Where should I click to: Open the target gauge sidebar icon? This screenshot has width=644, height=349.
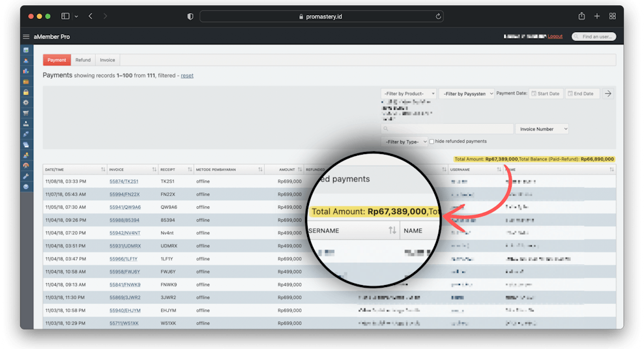26,166
